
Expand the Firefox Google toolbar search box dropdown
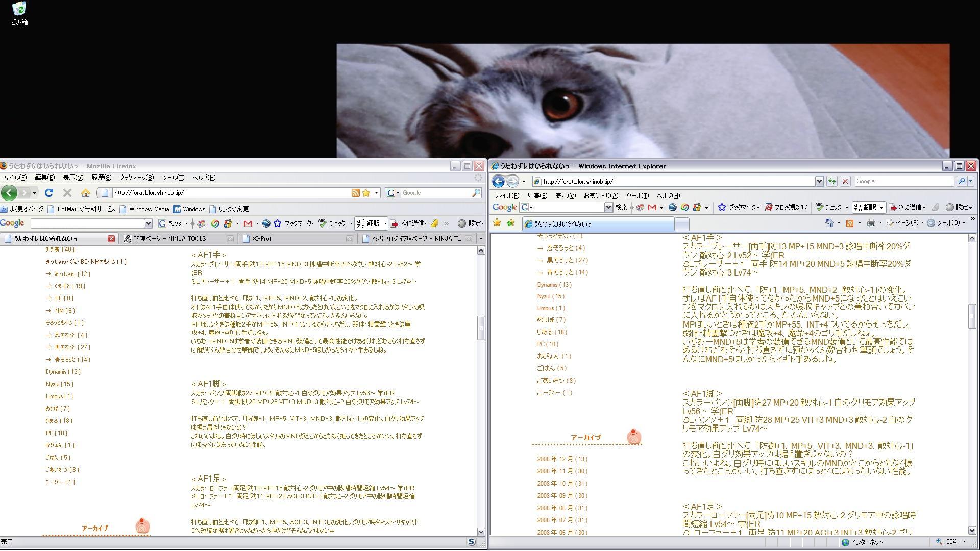(148, 223)
